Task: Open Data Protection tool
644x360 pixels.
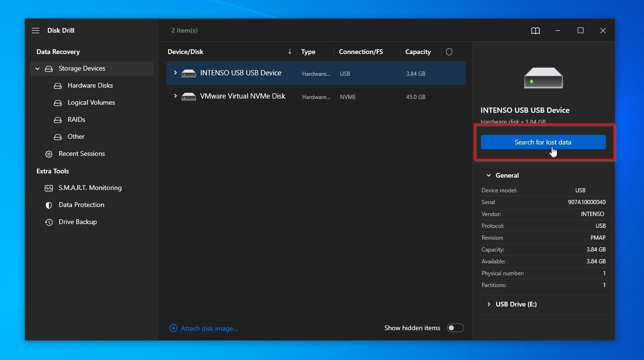Action: click(81, 205)
